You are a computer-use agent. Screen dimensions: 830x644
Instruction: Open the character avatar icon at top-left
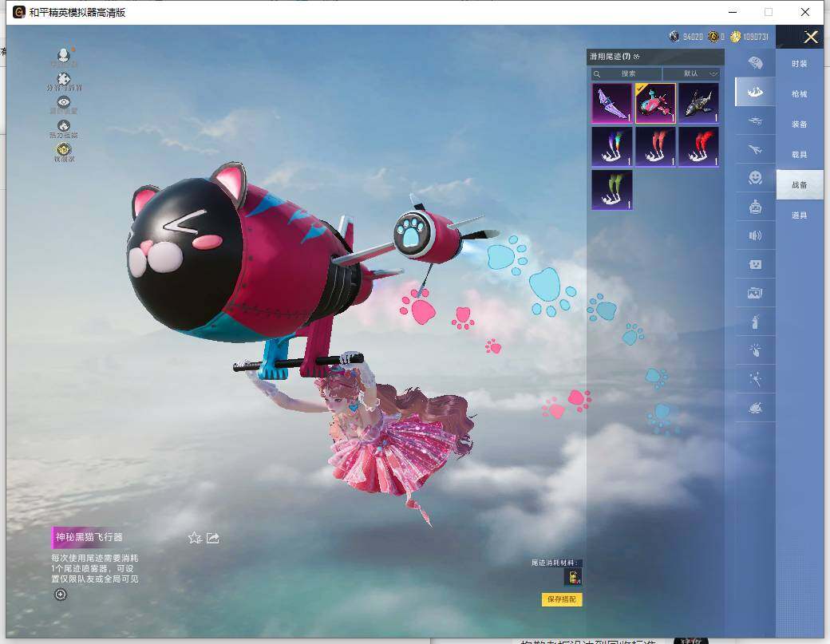64,55
